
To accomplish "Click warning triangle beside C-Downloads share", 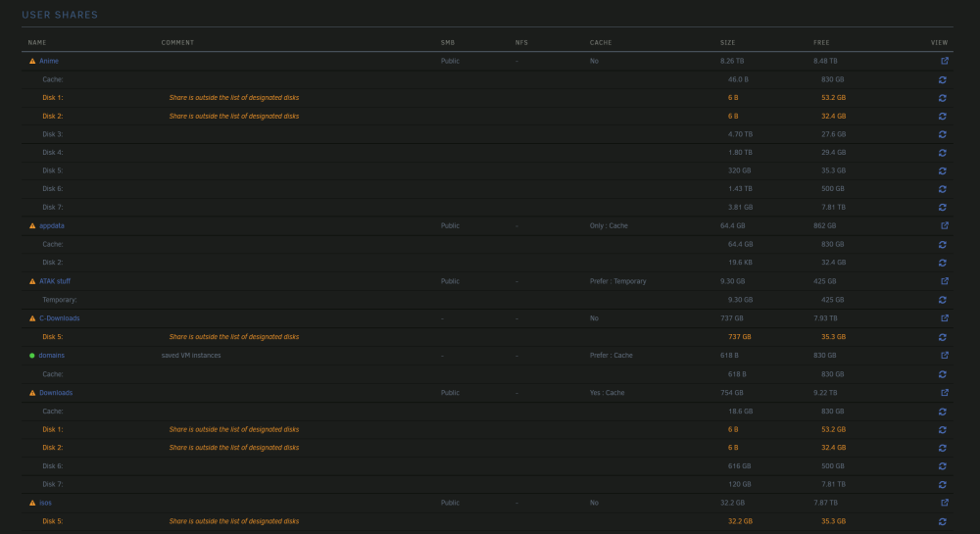I will tap(32, 318).
